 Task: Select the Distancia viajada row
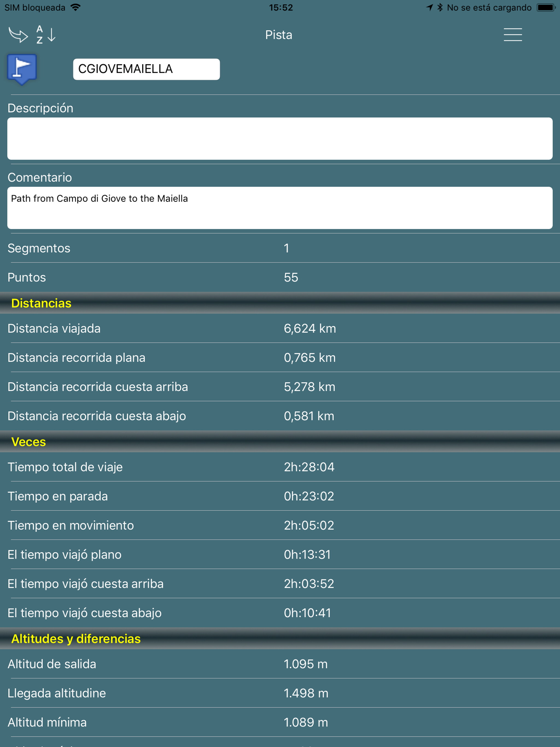280,328
